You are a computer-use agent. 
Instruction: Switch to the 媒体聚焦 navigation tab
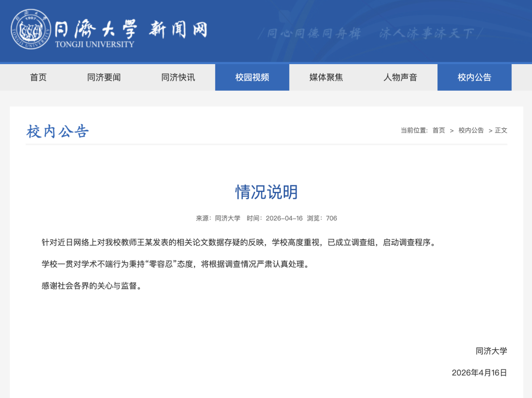click(x=326, y=77)
